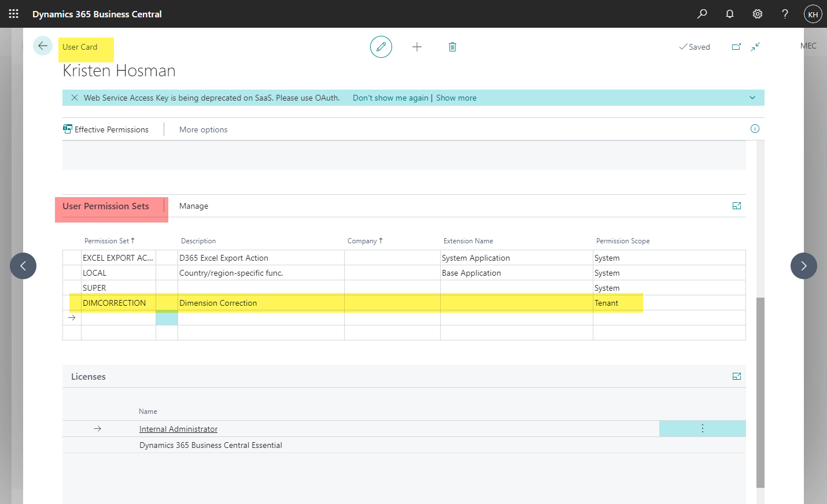Toggle edit mode with the pencil icon
Screen dimensions: 827x504
click(381, 47)
